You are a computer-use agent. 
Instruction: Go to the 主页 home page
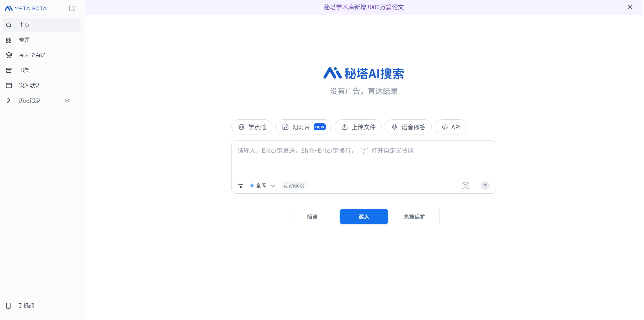point(24,25)
